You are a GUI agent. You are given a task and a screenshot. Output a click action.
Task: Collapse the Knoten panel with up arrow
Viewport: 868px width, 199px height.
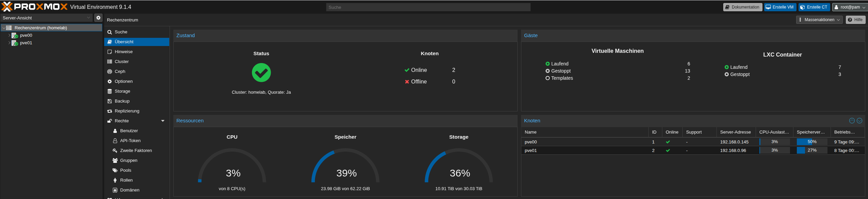coord(852,121)
